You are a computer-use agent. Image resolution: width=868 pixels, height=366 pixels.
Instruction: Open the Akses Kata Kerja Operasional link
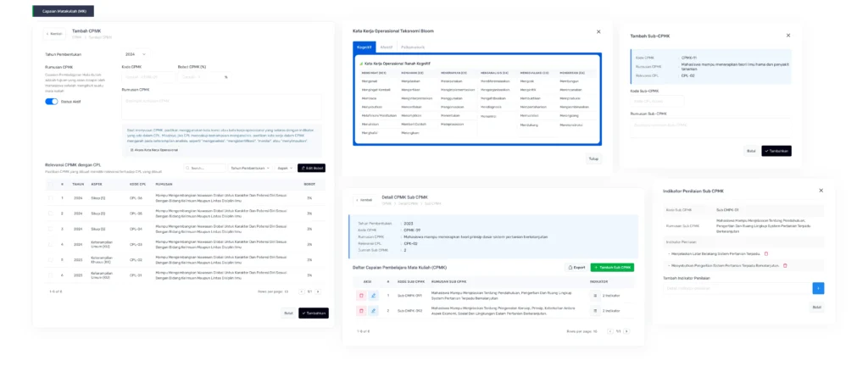tap(154, 150)
